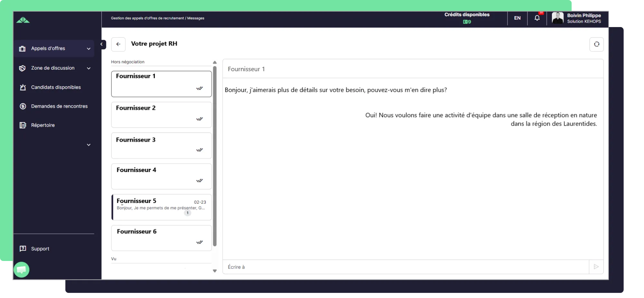Click the back arrow beside Votre projet RH

118,44
